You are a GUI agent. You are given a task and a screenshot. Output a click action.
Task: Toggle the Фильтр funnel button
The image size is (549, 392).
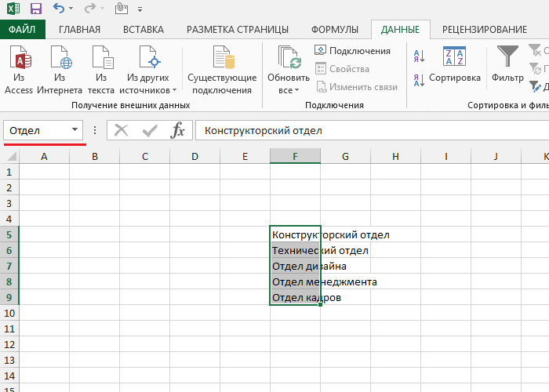(507, 64)
